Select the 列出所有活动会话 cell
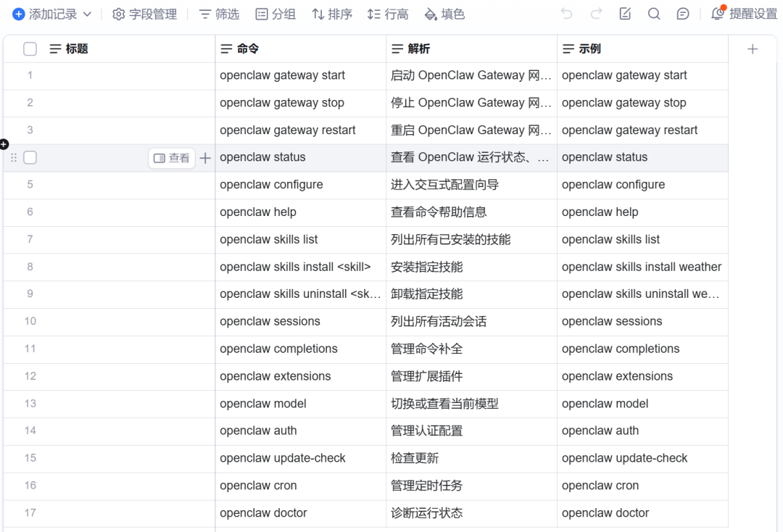This screenshot has height=532, width=783. tap(471, 322)
